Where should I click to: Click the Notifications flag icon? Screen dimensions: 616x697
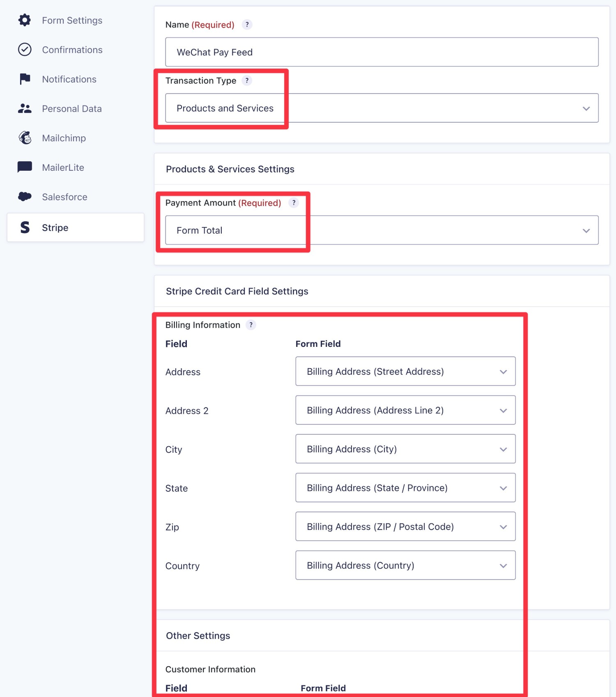25,79
